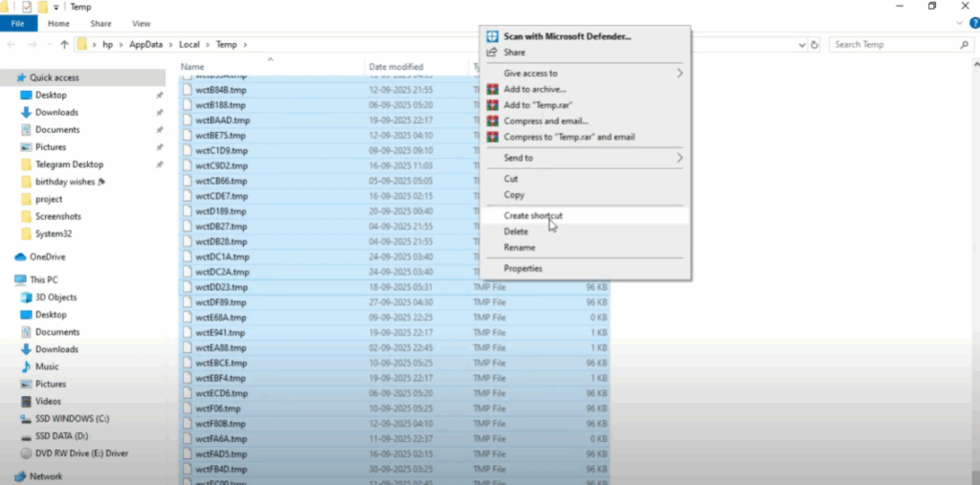The width and height of the screenshot is (980, 485).
Task: Open Quick Access Toolbar customize dropdown
Action: (x=56, y=7)
